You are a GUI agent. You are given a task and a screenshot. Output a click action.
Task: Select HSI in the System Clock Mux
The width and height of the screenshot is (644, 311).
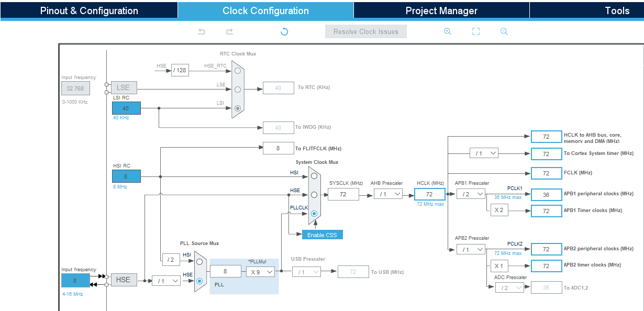point(314,176)
